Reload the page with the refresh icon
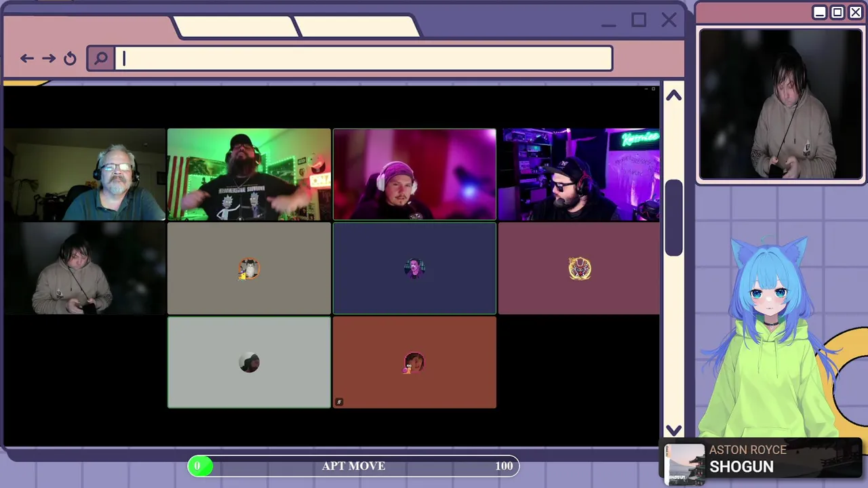 70,59
